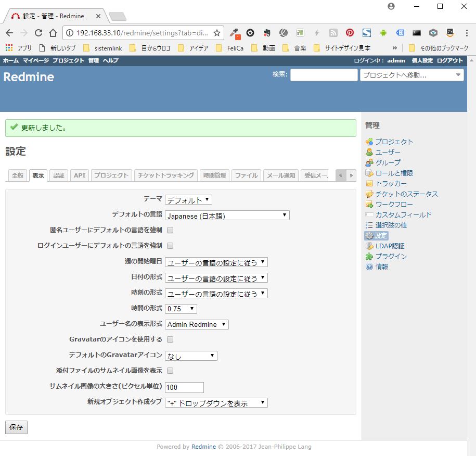Click the 検索 search input field
This screenshot has width=476, height=456.
click(x=324, y=75)
